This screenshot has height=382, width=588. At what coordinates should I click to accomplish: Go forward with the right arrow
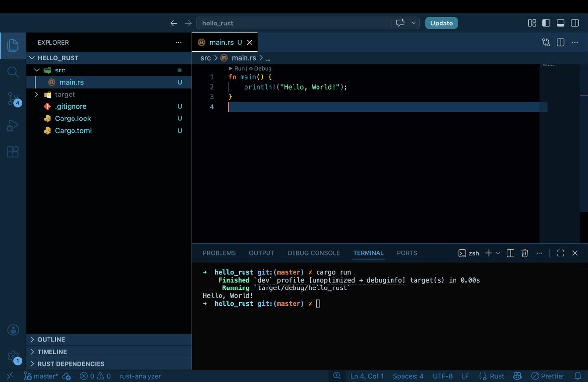pyautogui.click(x=188, y=23)
